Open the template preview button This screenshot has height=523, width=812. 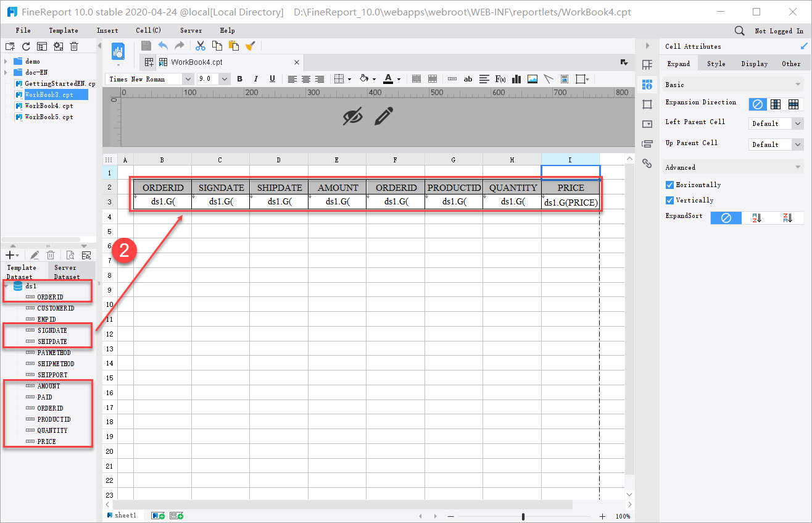(x=118, y=52)
